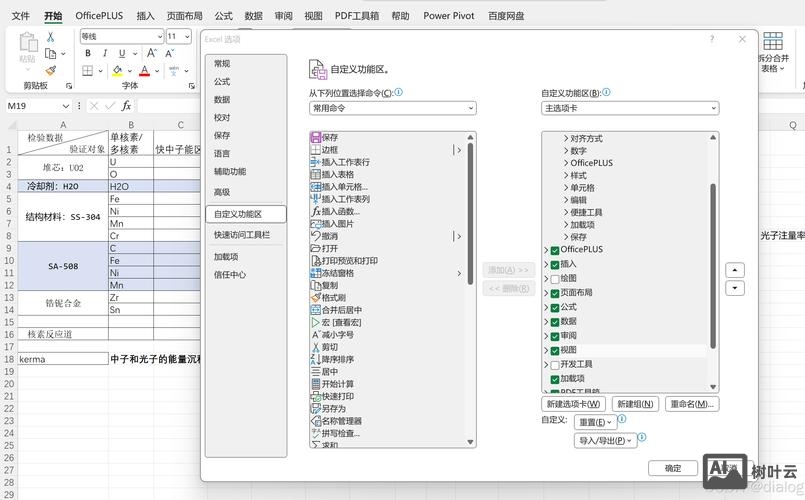The image size is (805, 500).
Task: Click the 重命名 button
Action: (692, 404)
